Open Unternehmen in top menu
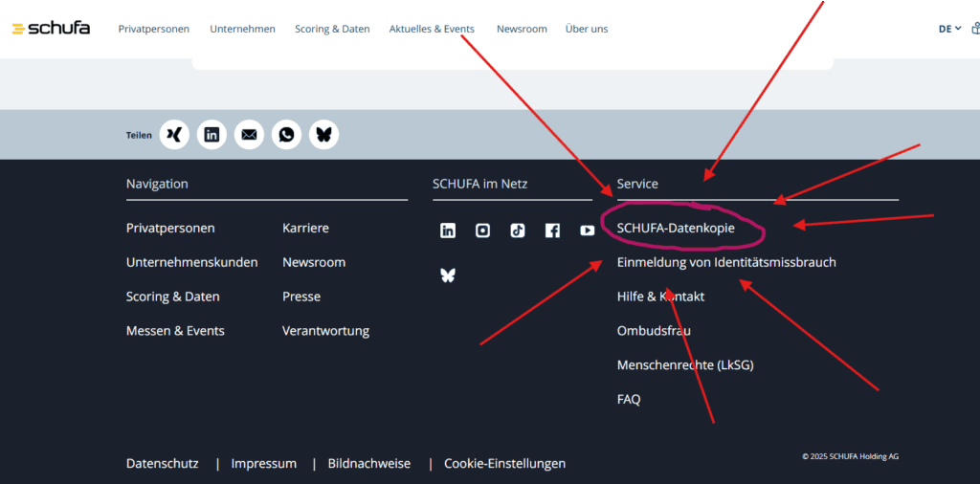The image size is (980, 484). [242, 29]
